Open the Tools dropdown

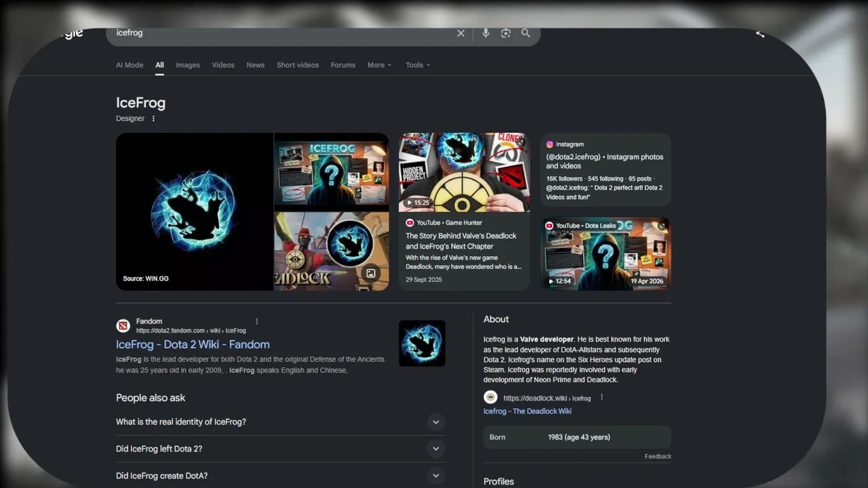pos(418,65)
